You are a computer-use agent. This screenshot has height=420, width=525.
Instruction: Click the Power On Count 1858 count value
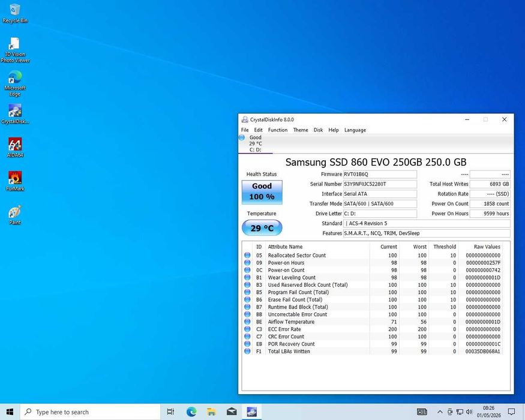[x=490, y=203]
